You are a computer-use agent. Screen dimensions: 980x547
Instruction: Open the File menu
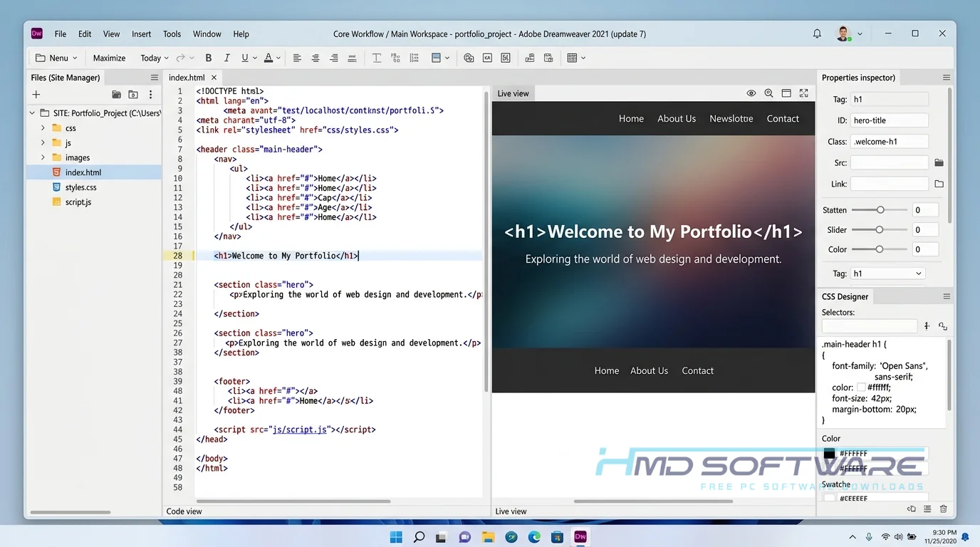tap(61, 34)
